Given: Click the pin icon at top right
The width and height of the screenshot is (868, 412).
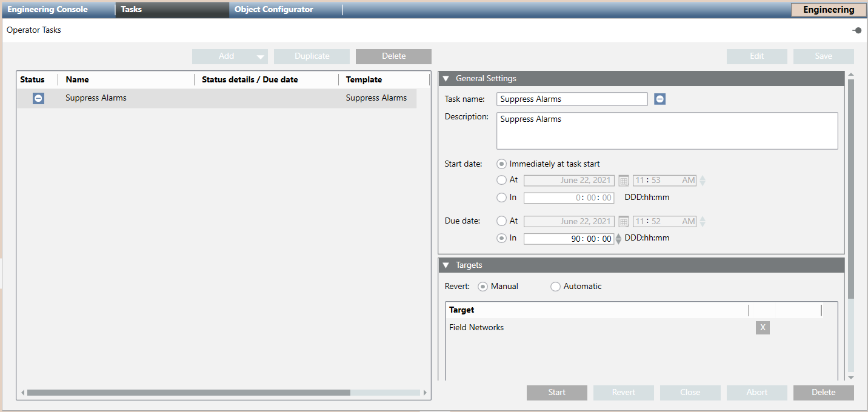Looking at the screenshot, I should 856,30.
